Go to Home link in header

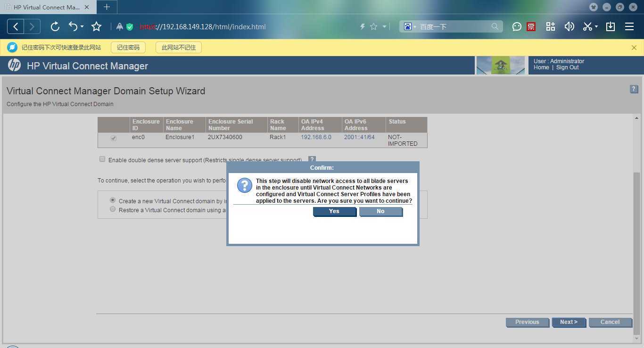pyautogui.click(x=541, y=67)
